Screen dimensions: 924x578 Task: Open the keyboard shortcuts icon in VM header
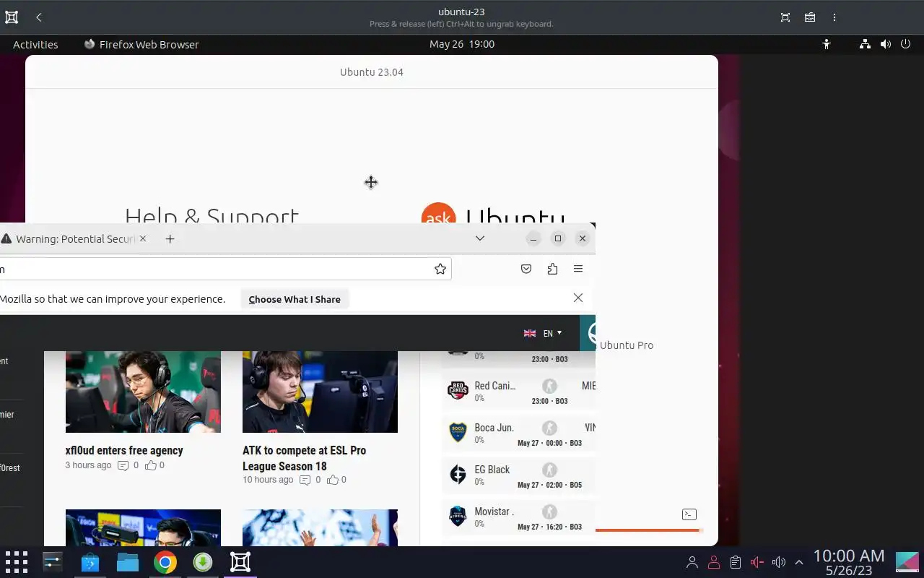810,17
